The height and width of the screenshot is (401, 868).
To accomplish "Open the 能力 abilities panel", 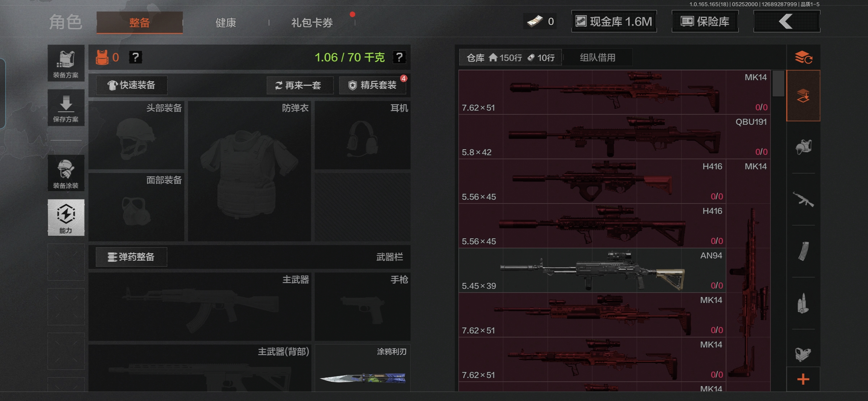I will [66, 218].
